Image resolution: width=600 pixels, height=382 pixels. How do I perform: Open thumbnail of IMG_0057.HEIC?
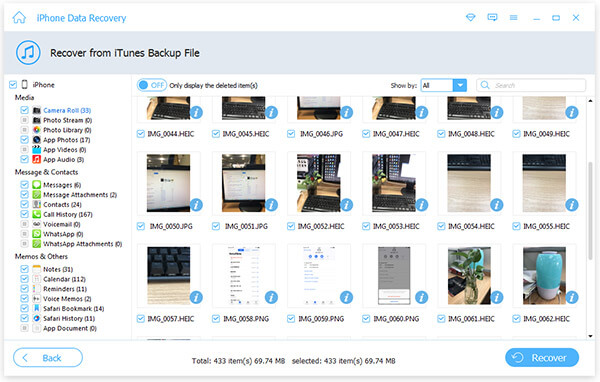[x=168, y=275]
